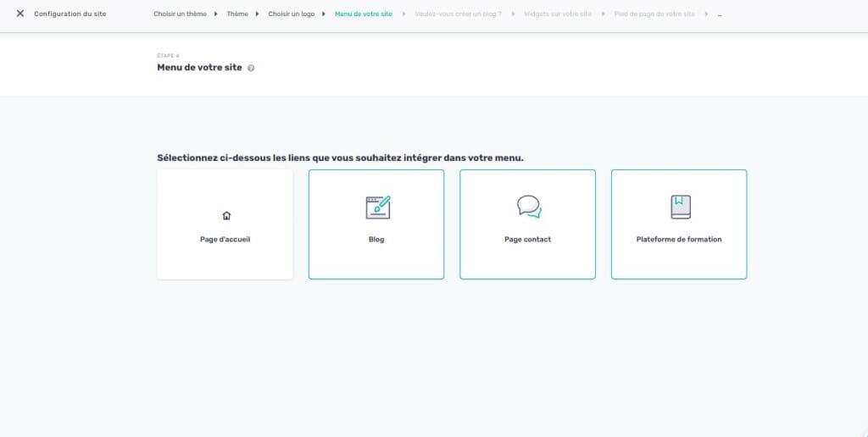
Task: Toggle the Blog menu link card
Action: pos(376,224)
